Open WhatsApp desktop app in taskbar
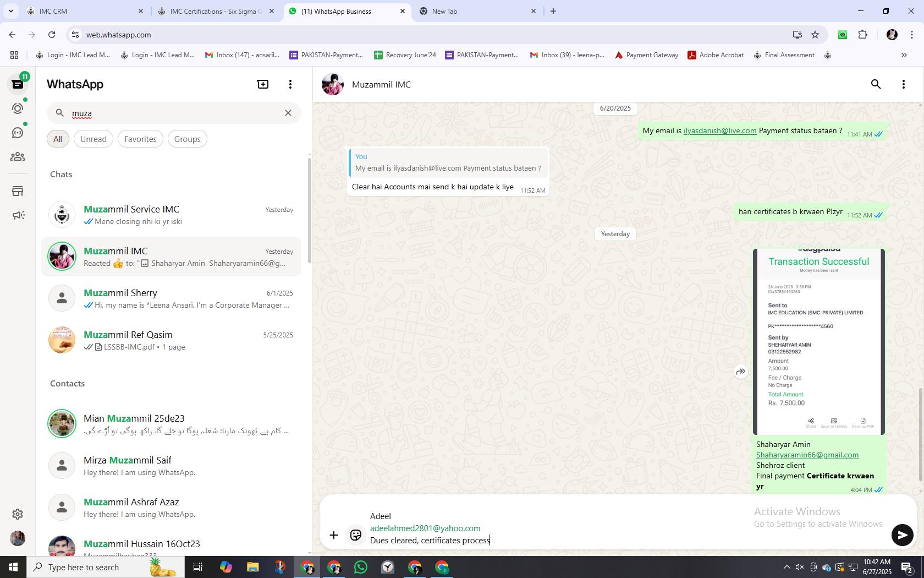The height and width of the screenshot is (578, 924). point(361,567)
